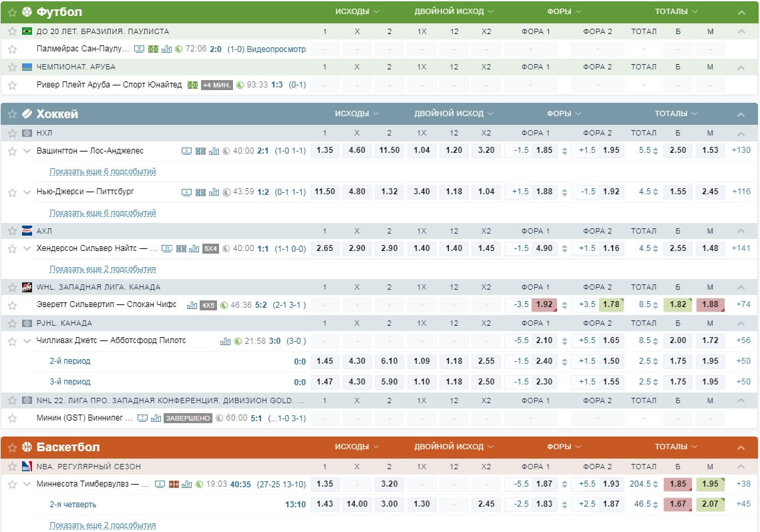Collapse the Баскетбол section with chevron
Screen dimensions: 760x532
[741, 447]
